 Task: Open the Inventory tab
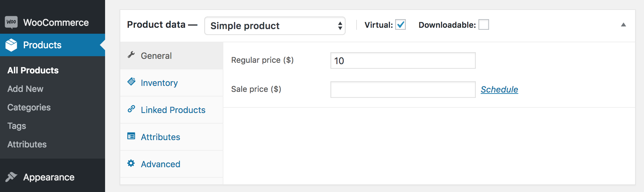[x=159, y=83]
